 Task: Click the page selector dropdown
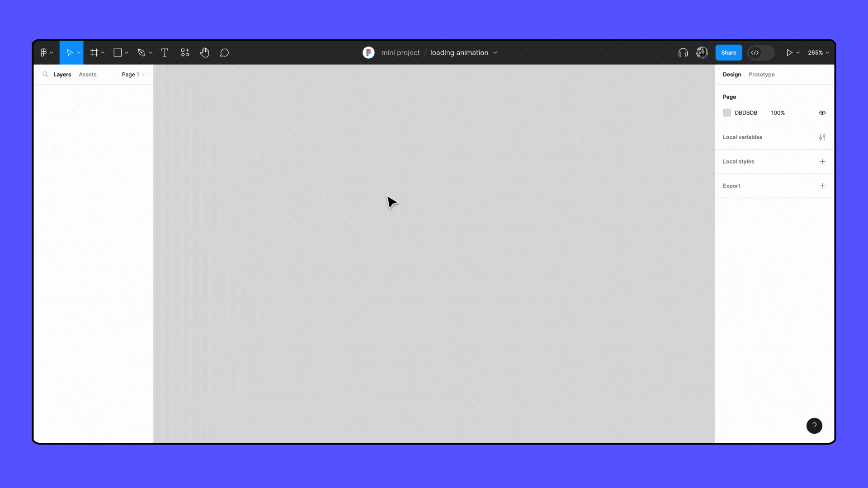(x=133, y=75)
